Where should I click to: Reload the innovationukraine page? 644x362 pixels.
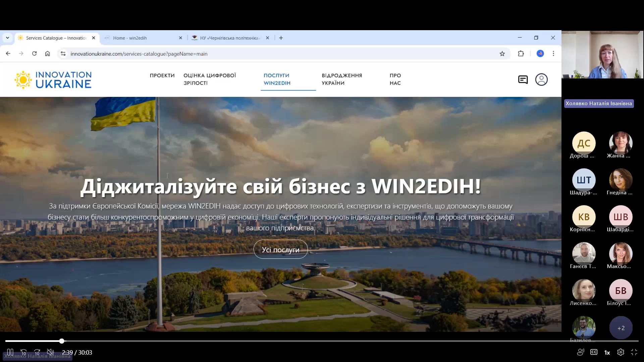[x=34, y=54]
